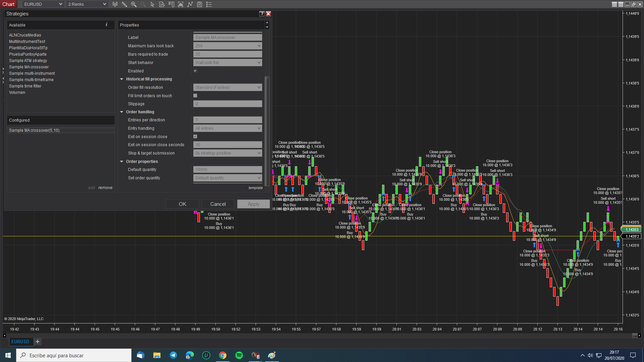Click the zoom in magnifier icon
This screenshot has height=362, width=644.
click(x=134, y=4)
